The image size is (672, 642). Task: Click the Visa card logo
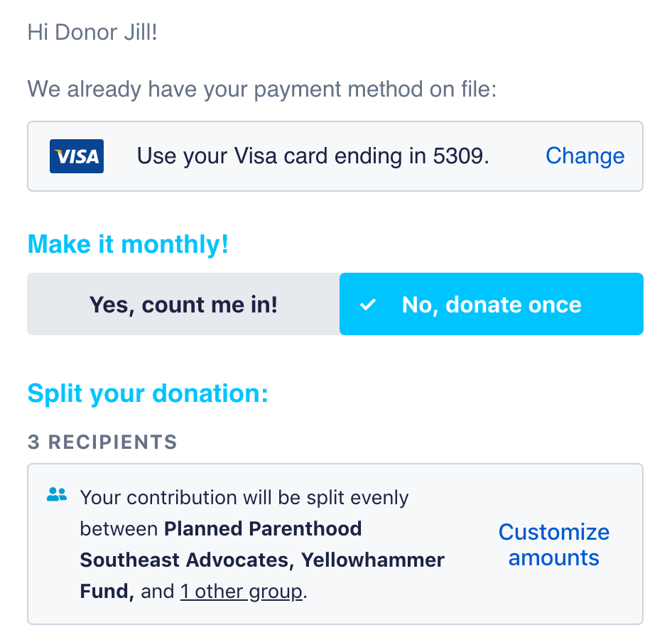click(x=76, y=156)
